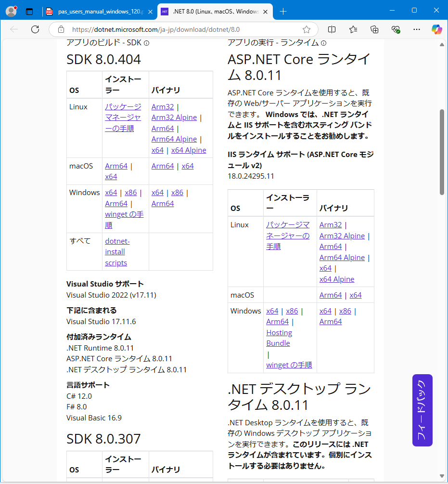Open split screen icon
This screenshot has width=448, height=484.
332,30
